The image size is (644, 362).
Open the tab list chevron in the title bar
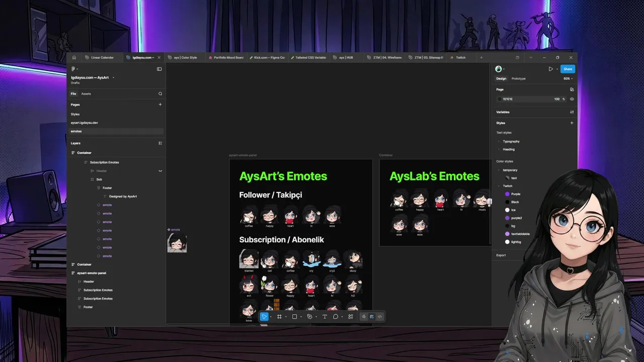(530, 57)
